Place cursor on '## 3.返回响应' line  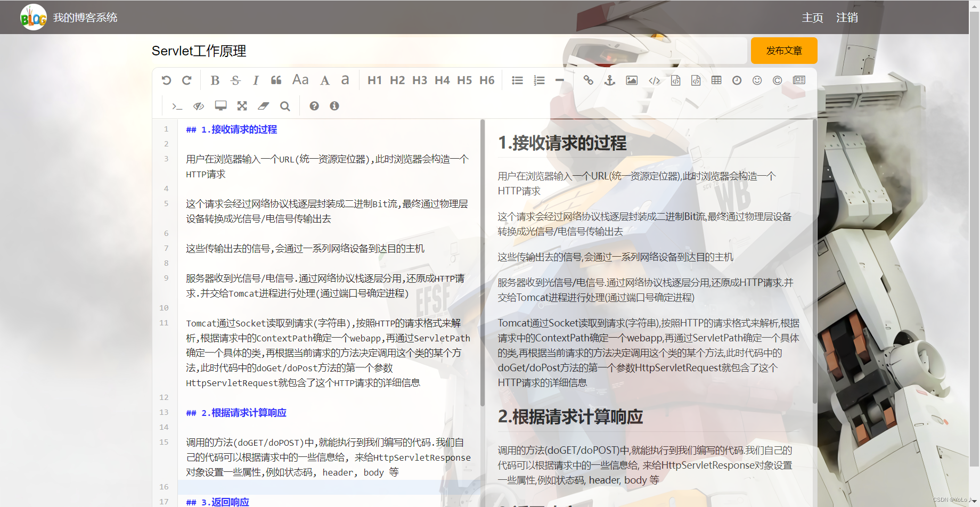coord(217,502)
